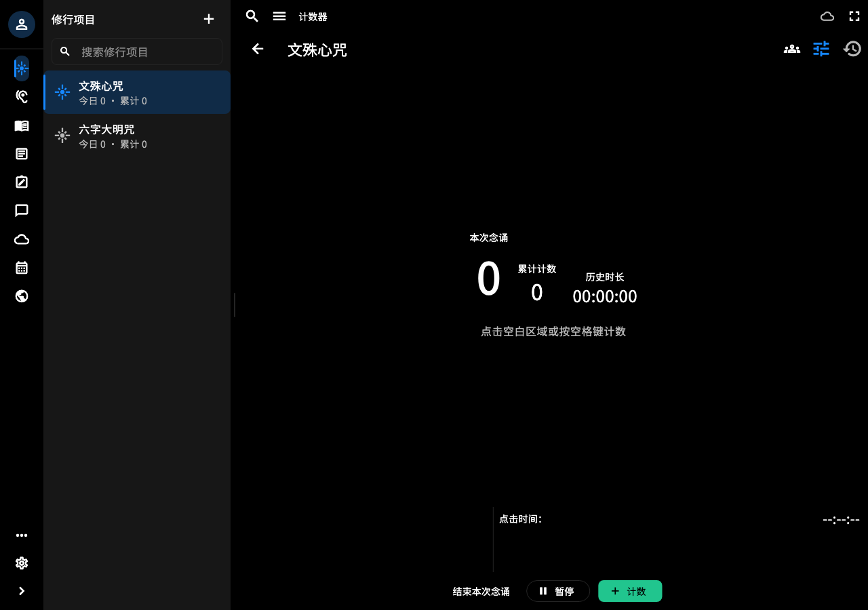Open the globe icon in navigation rail

coord(22,296)
